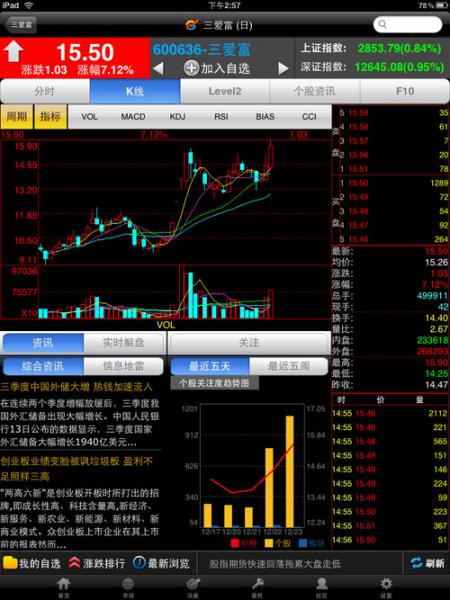This screenshot has height=600, width=450.
Task: Click the VOL volume bar chart
Action: 166,292
